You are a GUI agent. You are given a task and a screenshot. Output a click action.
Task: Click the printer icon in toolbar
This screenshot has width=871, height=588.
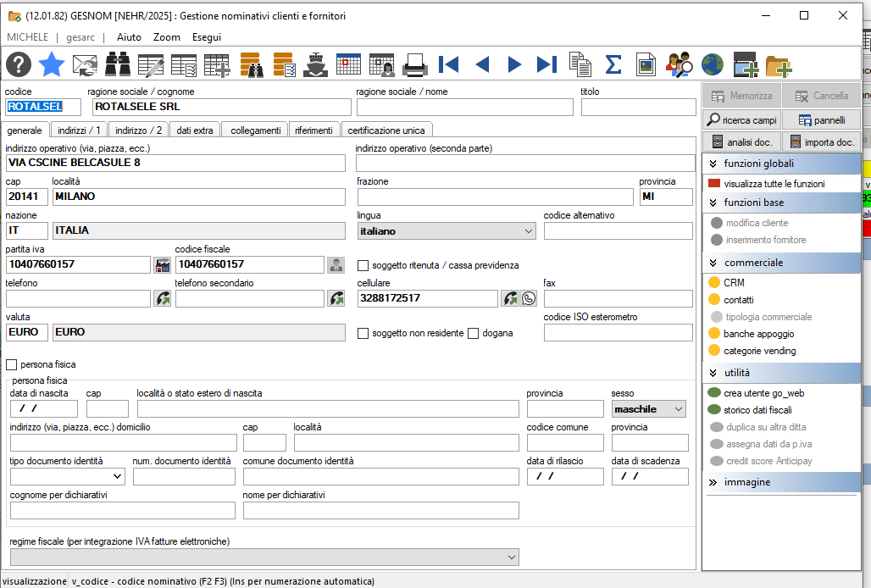click(x=414, y=65)
